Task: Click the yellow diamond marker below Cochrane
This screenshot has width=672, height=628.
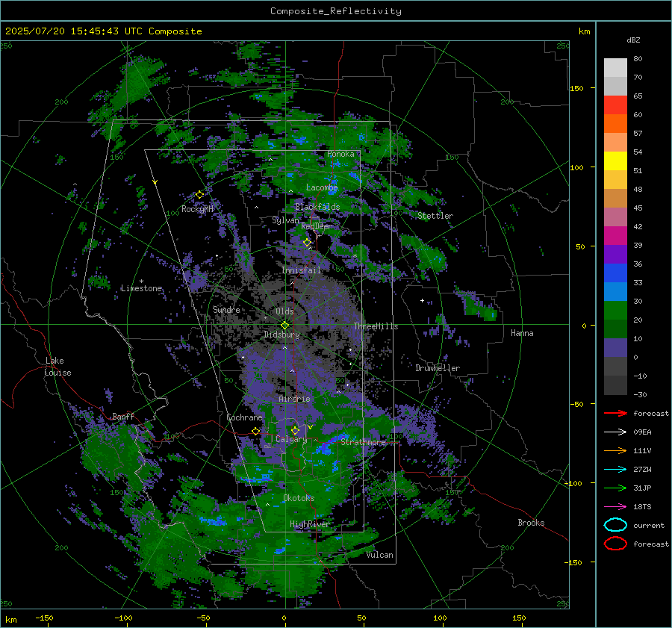Action: [255, 432]
